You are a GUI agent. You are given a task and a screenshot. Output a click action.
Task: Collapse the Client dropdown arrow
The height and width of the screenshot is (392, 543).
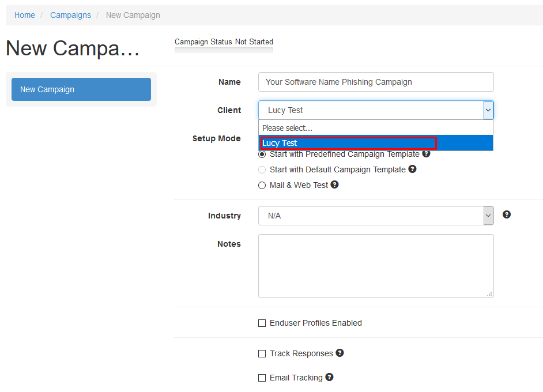[x=488, y=110]
